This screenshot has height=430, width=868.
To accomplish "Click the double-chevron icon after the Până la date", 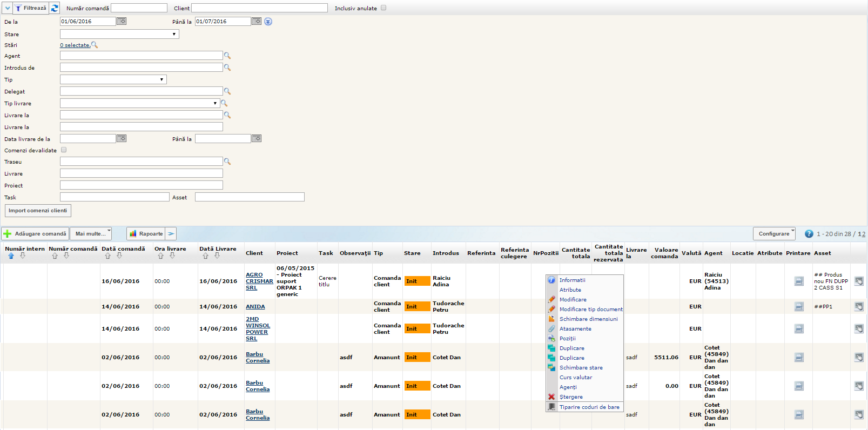I will [268, 22].
